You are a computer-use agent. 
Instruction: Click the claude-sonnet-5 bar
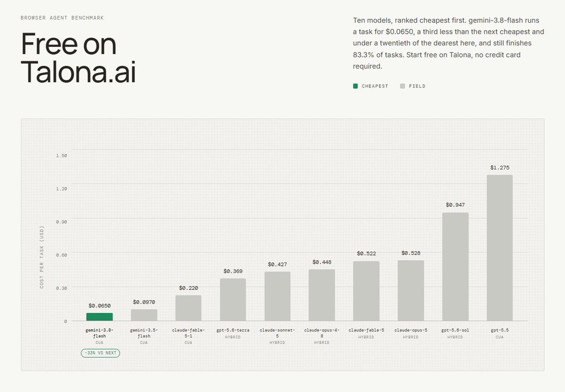pos(277,296)
